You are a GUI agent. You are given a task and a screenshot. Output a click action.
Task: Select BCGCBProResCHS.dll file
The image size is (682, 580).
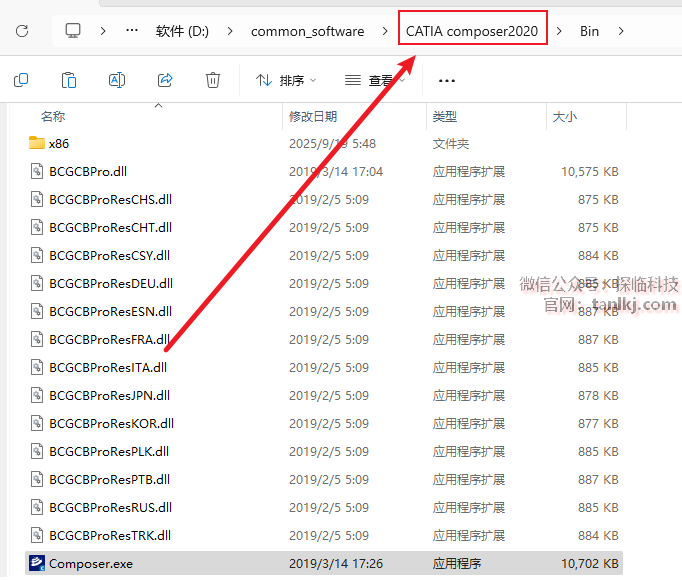110,199
